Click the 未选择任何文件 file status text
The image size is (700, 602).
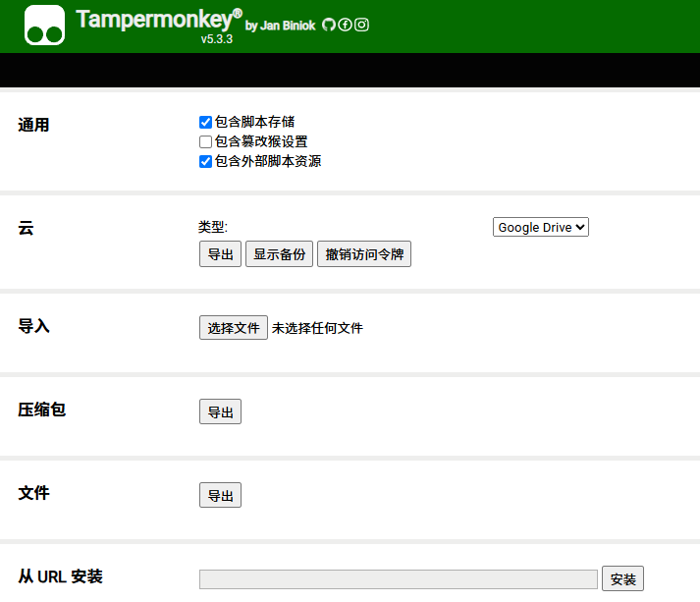pos(317,328)
